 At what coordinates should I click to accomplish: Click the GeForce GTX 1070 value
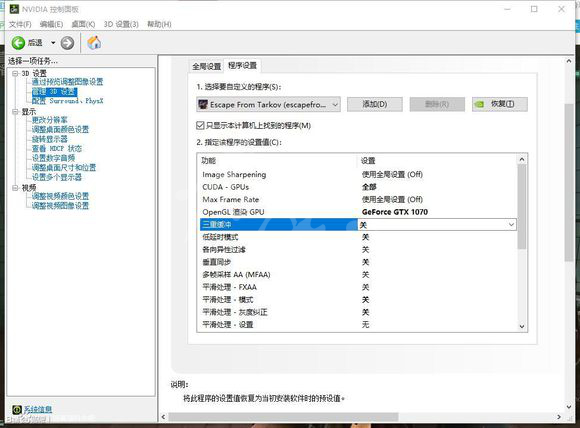pos(395,212)
